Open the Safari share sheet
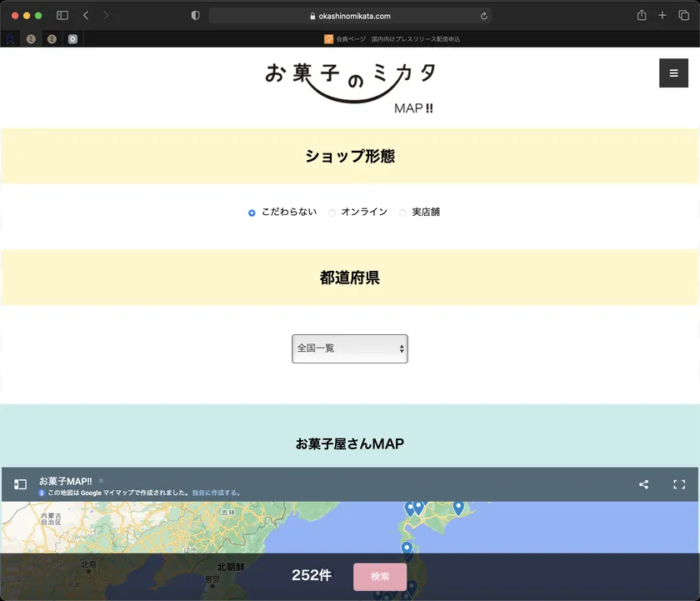 [642, 16]
